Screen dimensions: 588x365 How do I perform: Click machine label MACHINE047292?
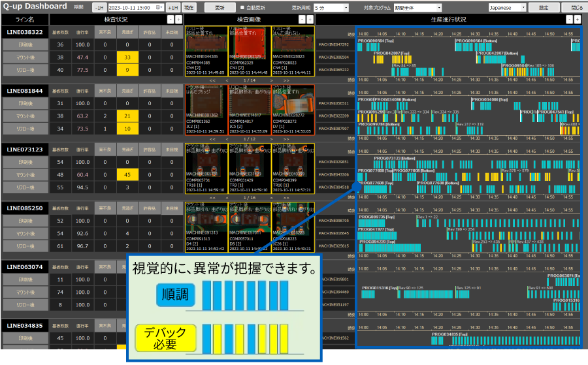333,44
